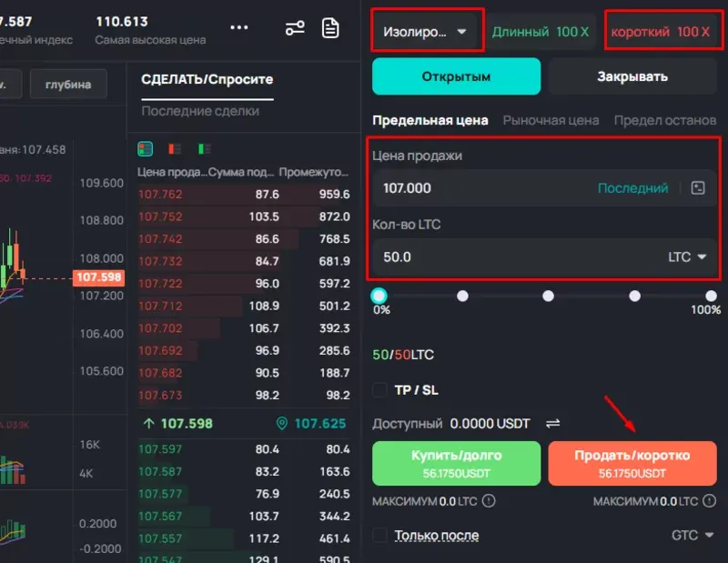Click the 50/50LTC position text
The image size is (728, 563).
click(403, 355)
